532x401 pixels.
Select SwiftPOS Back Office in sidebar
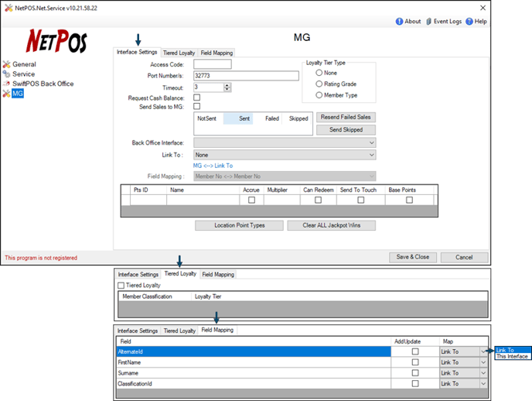pyautogui.click(x=43, y=84)
